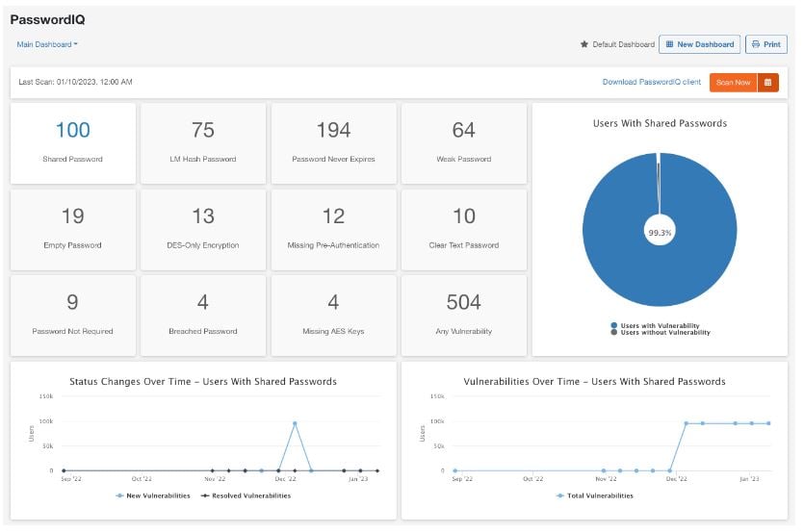The height and width of the screenshot is (532, 804).
Task: Open the Main Dashboard dropdown
Action: [47, 44]
